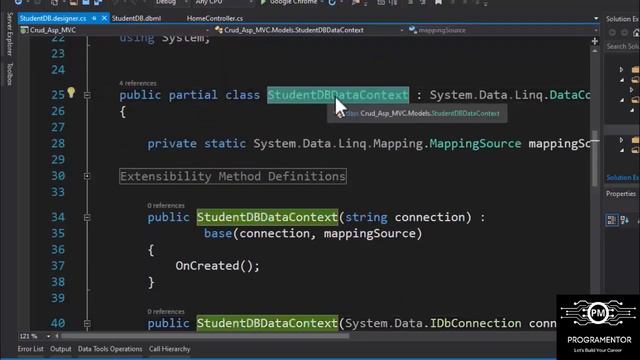Click partial keyword on line 25

pyautogui.click(x=193, y=95)
